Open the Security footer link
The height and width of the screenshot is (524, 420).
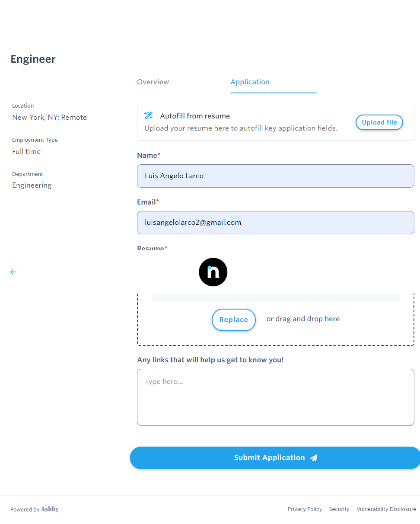point(339,509)
